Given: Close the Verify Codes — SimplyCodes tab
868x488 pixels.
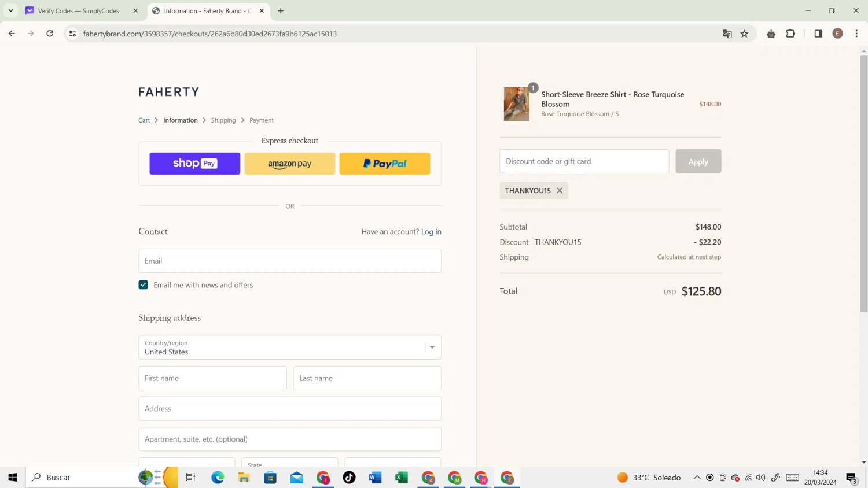Looking at the screenshot, I should 136,10.
